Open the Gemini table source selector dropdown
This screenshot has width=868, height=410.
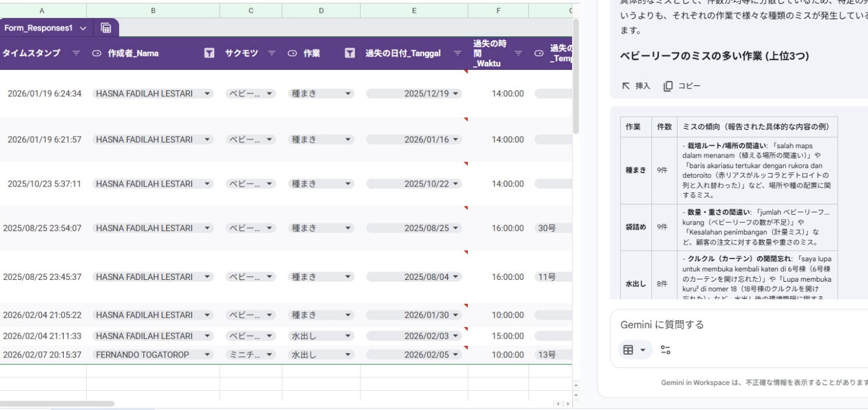coord(634,350)
